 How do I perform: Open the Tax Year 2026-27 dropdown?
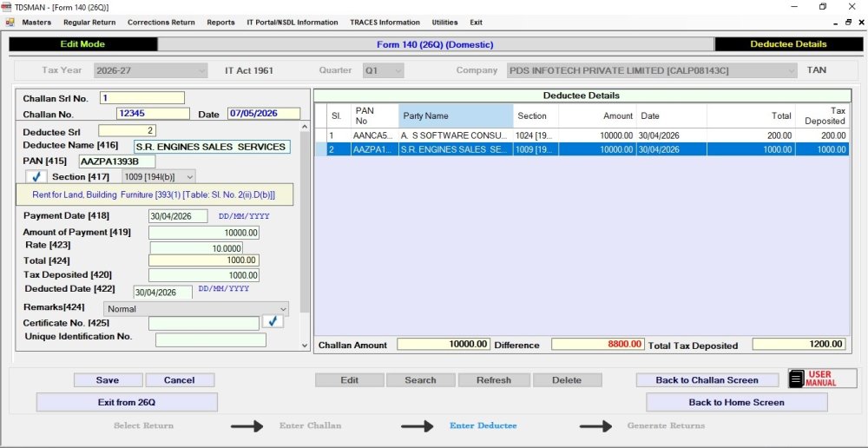[x=150, y=70]
